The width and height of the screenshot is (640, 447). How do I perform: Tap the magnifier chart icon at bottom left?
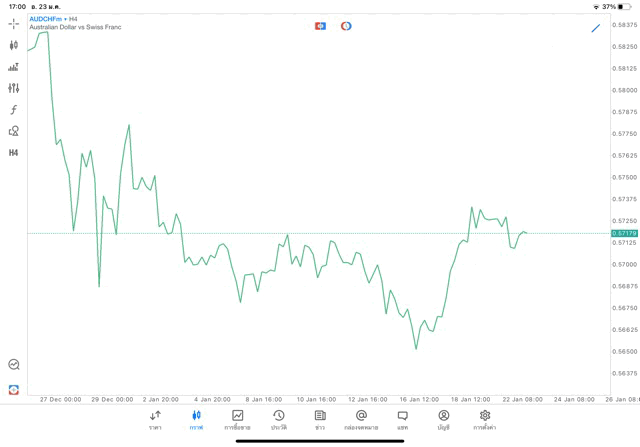point(14,365)
